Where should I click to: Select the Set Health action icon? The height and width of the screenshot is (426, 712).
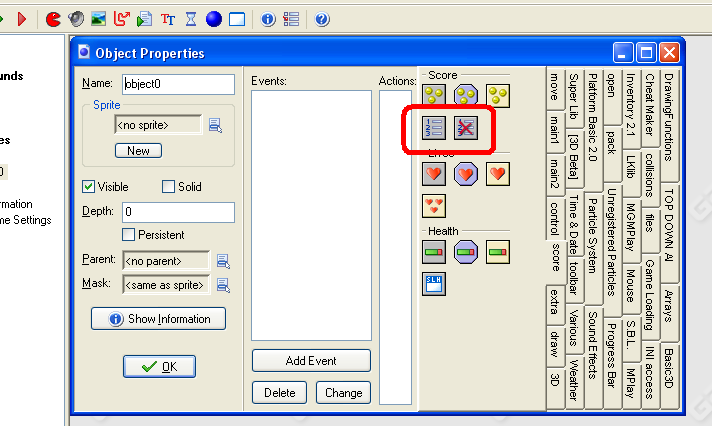pos(435,252)
